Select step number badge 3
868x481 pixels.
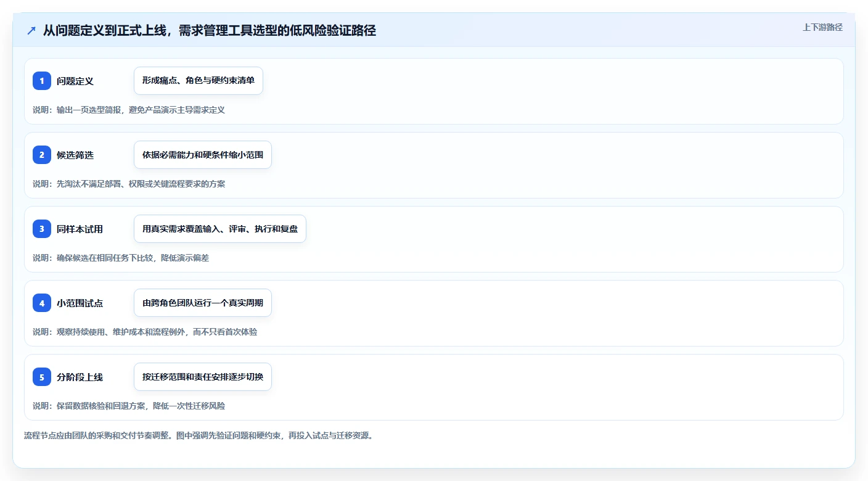pos(42,229)
